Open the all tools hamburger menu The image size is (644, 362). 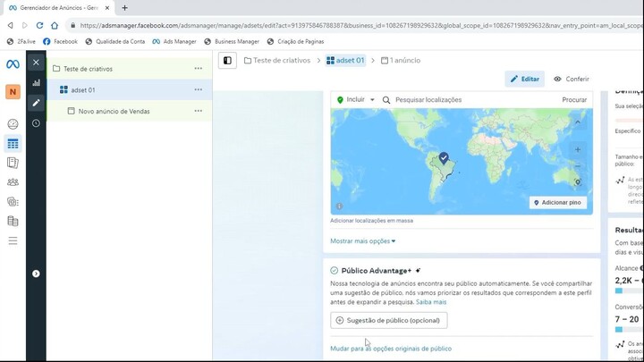point(13,240)
